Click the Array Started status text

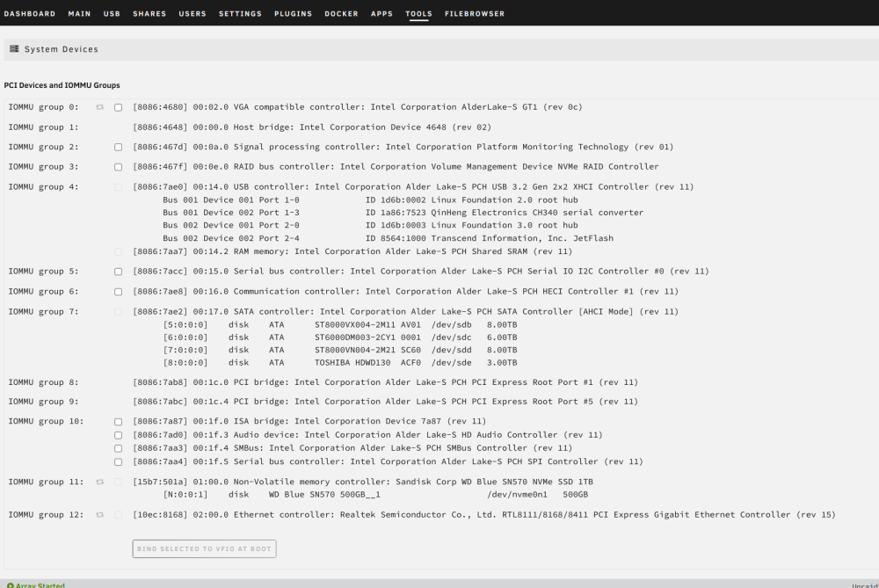(x=40, y=585)
